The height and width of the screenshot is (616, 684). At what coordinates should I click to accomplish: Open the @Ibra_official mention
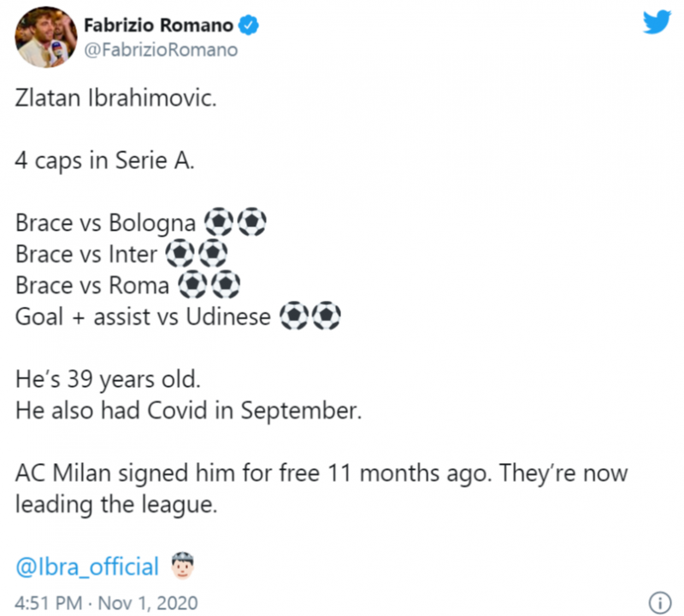coord(87,567)
